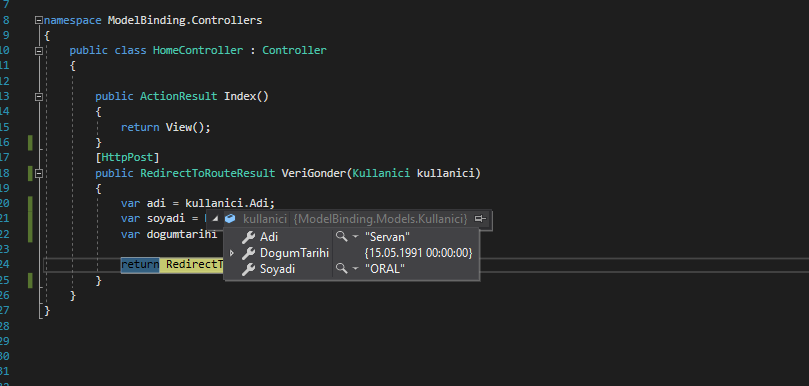Screen dimensions: 809x386
Task: Select the "Servan" value in the data tip
Action: (x=387, y=237)
